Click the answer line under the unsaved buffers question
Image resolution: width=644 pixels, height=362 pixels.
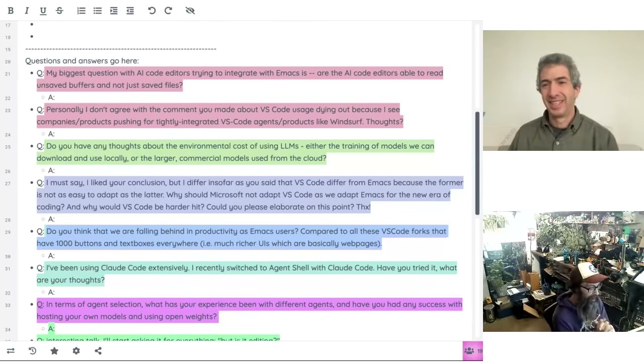click(51, 98)
